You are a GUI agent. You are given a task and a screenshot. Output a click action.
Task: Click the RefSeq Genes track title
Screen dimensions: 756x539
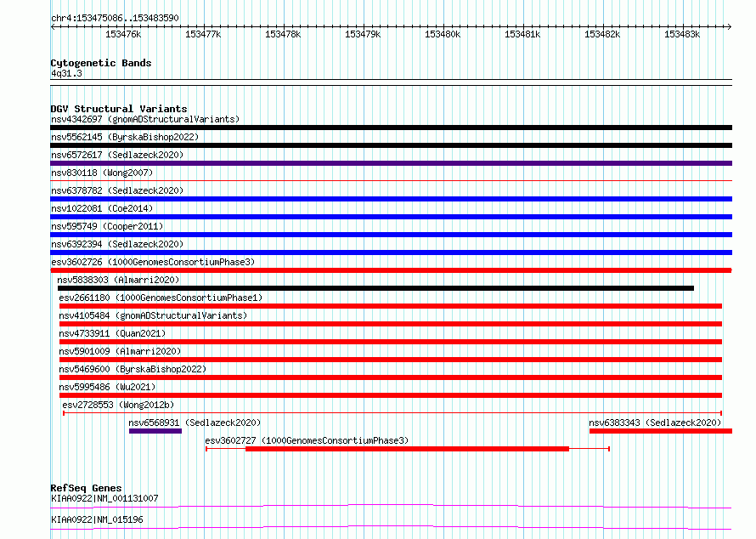click(86, 488)
